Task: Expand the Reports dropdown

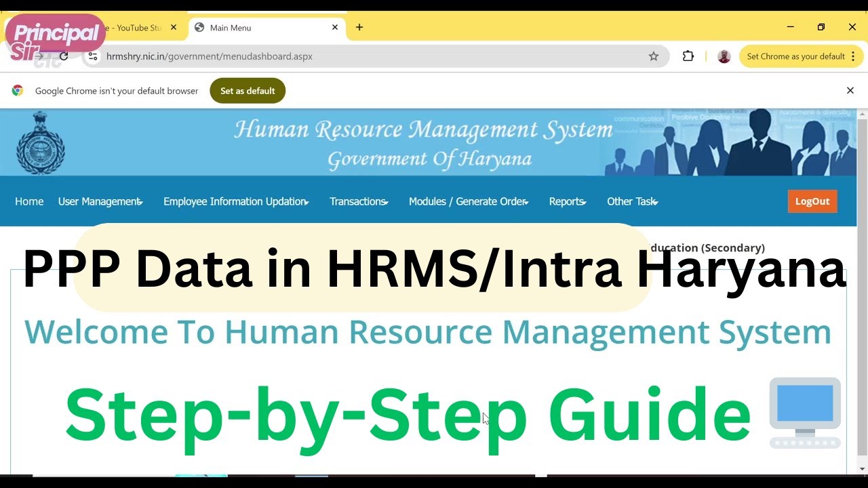Action: [568, 201]
